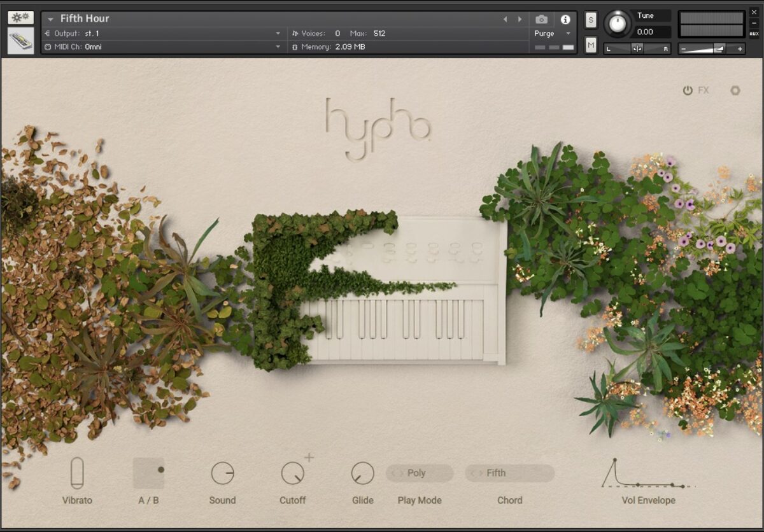Screen dimensions: 764x532
Task: Open the instrument edit wrench button
Action: (20, 18)
